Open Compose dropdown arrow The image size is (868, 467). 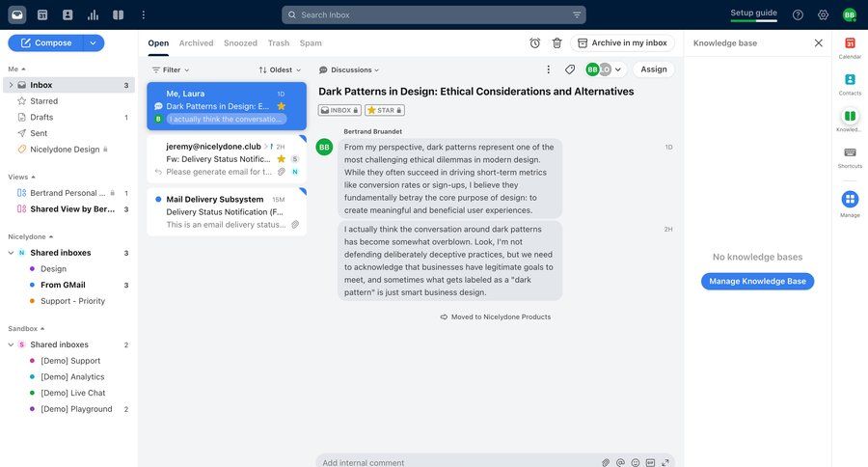93,42
